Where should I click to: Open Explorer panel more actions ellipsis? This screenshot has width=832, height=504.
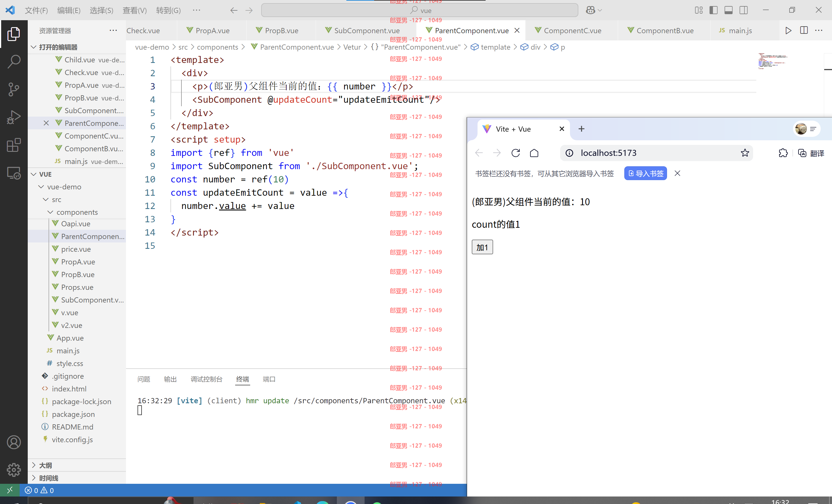pyautogui.click(x=113, y=30)
